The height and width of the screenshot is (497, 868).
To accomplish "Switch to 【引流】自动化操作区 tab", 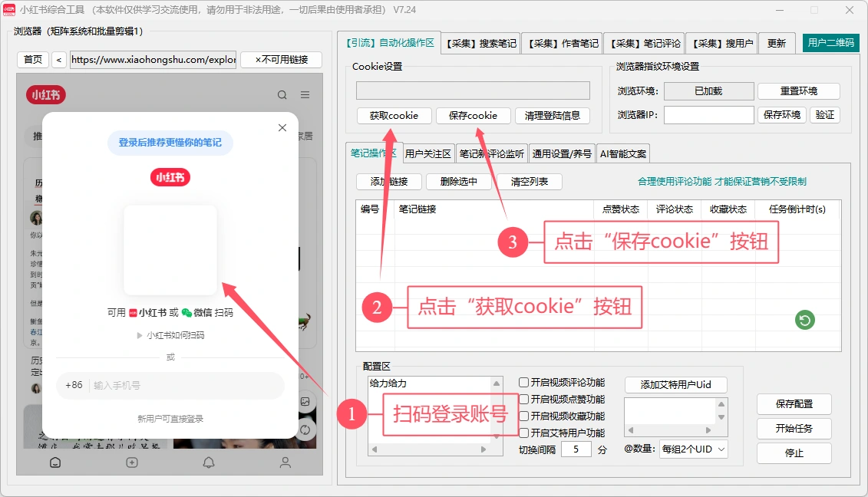I will tap(389, 43).
